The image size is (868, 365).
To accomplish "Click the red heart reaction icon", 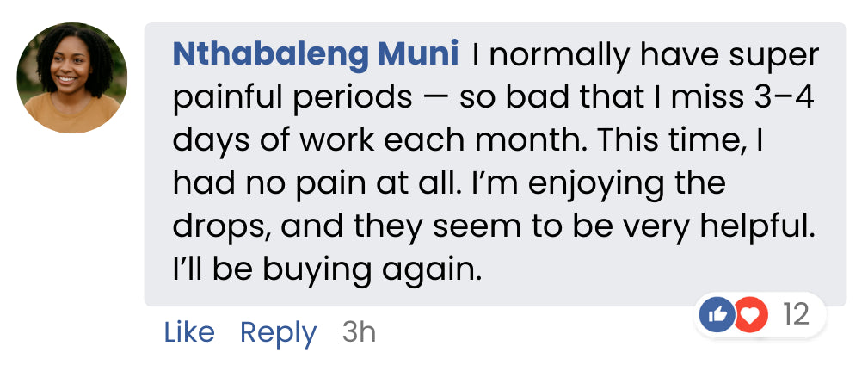I will (751, 315).
